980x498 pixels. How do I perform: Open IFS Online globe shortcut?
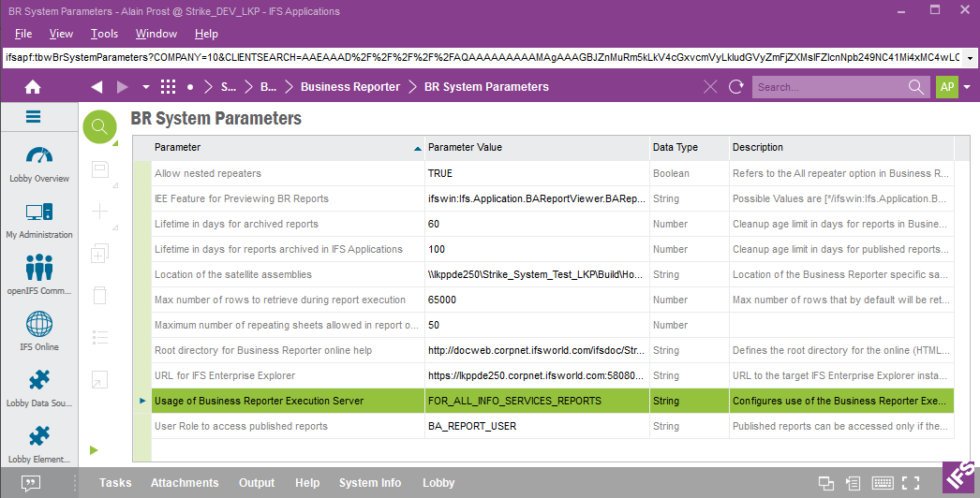click(x=39, y=331)
